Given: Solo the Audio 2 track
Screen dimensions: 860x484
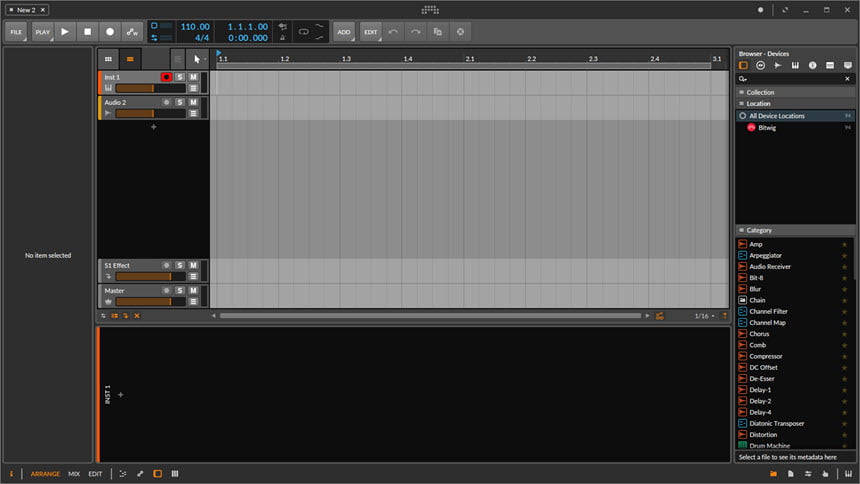Looking at the screenshot, I should (180, 102).
